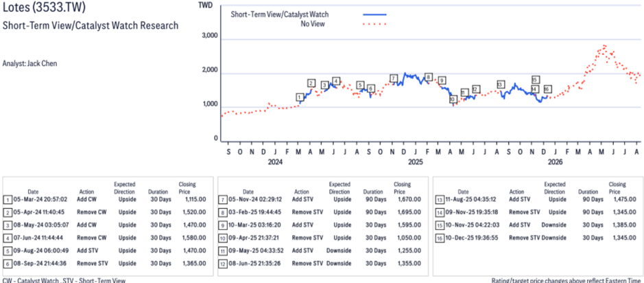Click date '11-Aug-25 04:35:12'

(470, 200)
